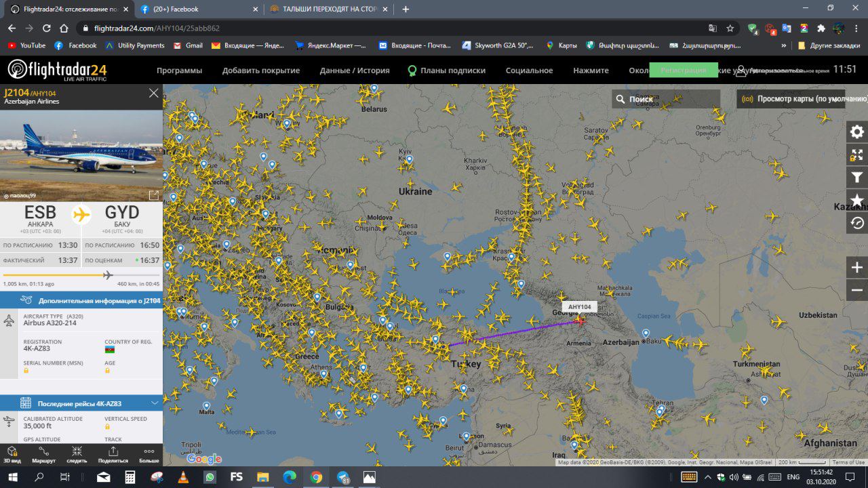The width and height of the screenshot is (868, 488).
Task: Click the Baku airport pin on map
Action: [x=646, y=333]
